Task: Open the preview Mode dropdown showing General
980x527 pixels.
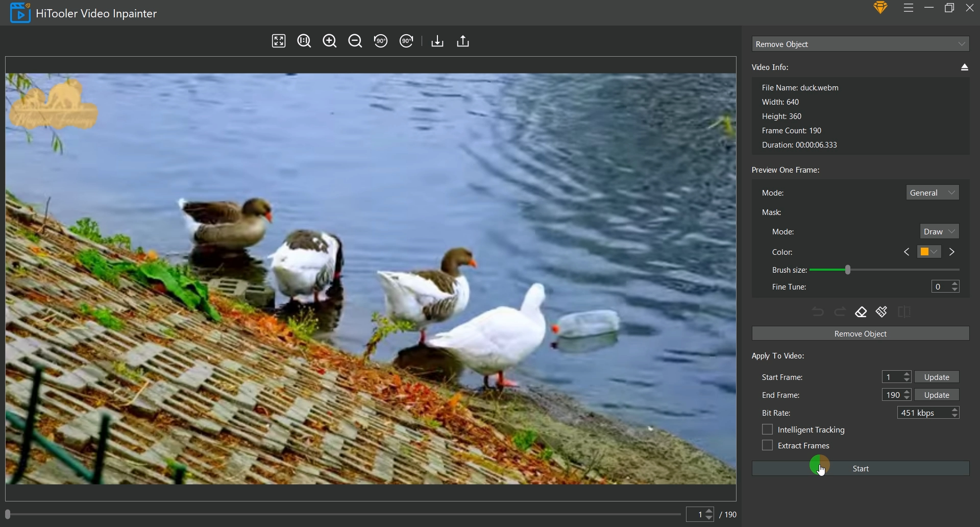Action: tap(932, 193)
